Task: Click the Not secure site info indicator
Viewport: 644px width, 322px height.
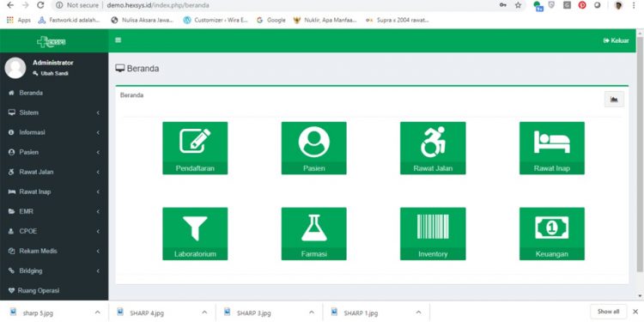Action: [x=76, y=5]
